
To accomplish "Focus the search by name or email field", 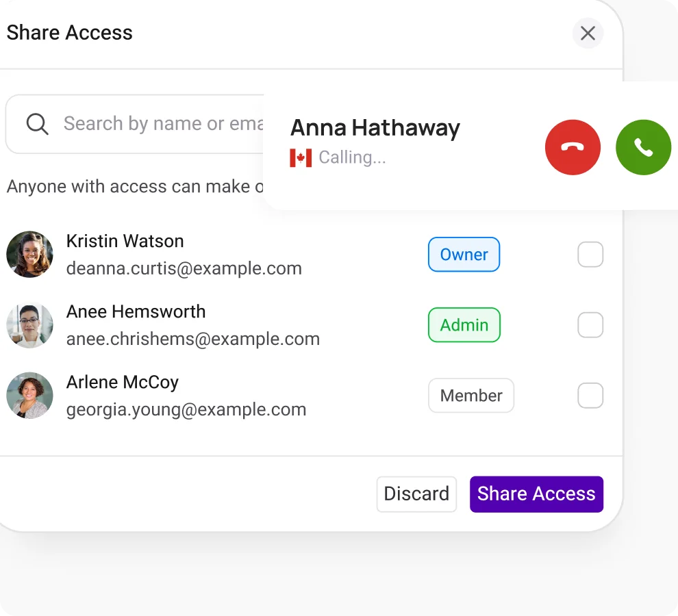I will coord(135,124).
